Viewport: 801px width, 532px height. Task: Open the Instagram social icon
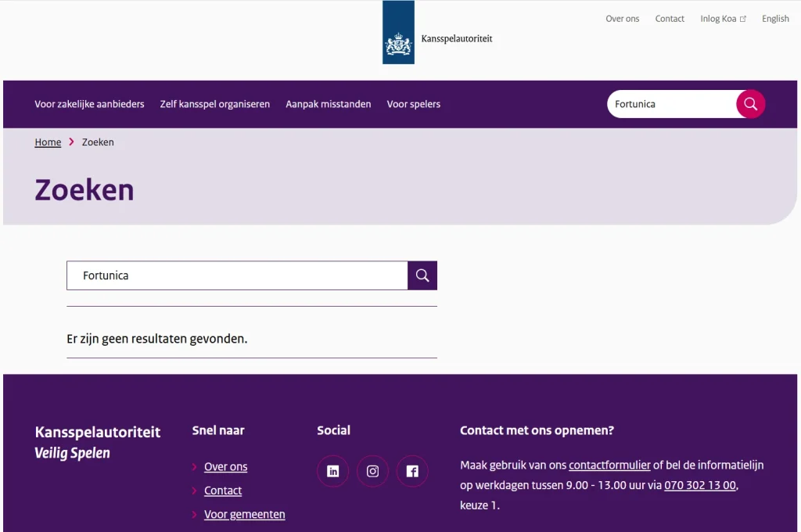(372, 471)
